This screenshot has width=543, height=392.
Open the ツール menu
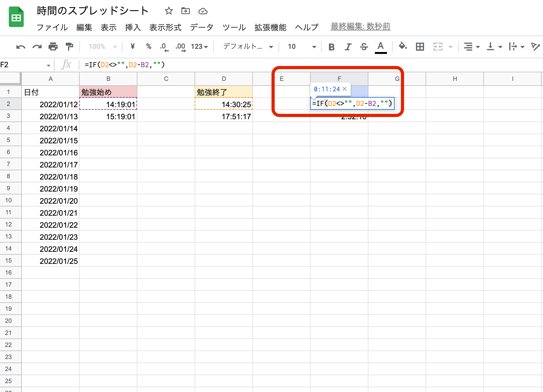tap(234, 28)
